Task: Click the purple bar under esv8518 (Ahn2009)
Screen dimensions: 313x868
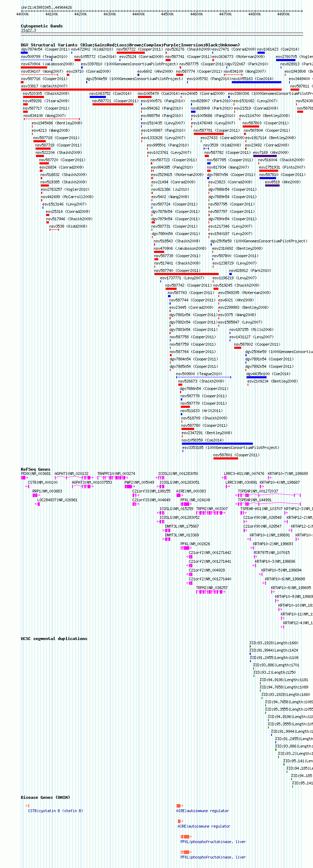Action: pyautogui.click(x=272, y=185)
